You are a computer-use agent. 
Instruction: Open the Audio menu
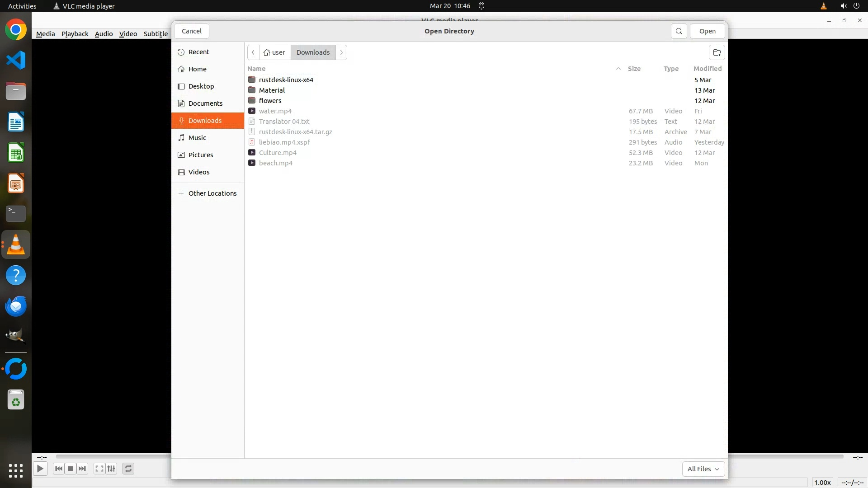[x=104, y=34]
